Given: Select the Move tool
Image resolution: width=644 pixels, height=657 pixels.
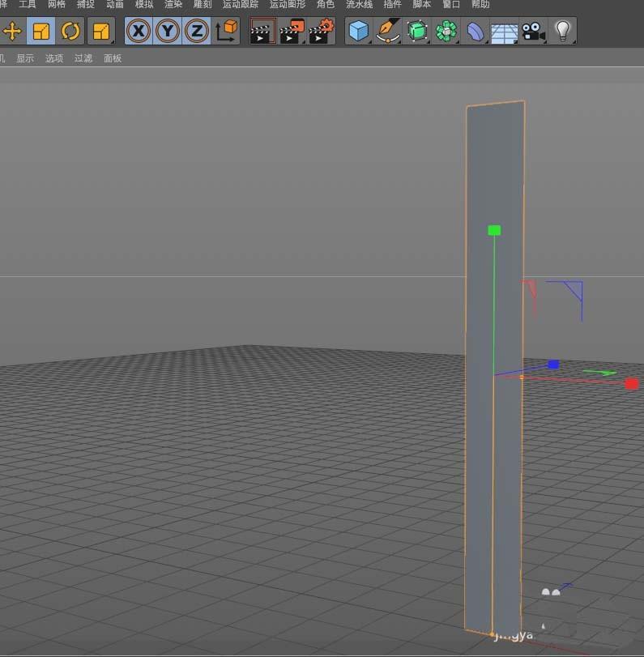Looking at the screenshot, I should 12,32.
